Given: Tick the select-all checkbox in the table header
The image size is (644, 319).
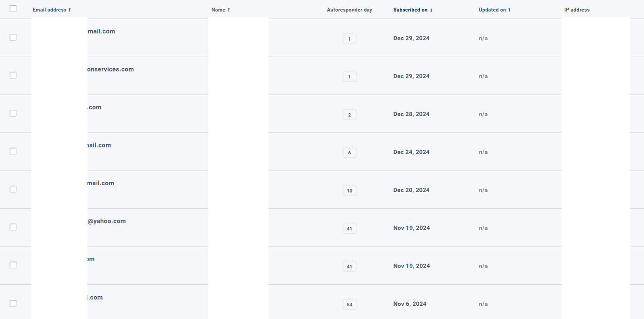Looking at the screenshot, I should (x=13, y=9).
